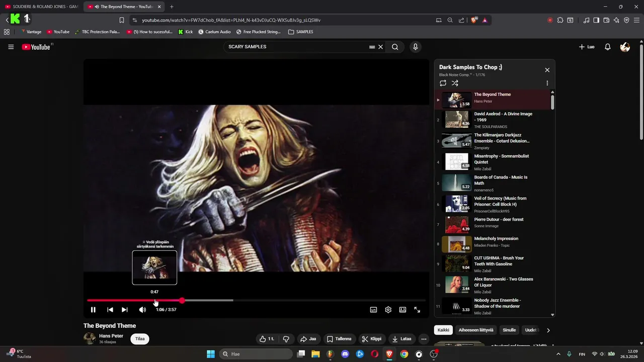Open Caelum Audio bookmark
The height and width of the screenshot is (362, 644).
(214, 32)
